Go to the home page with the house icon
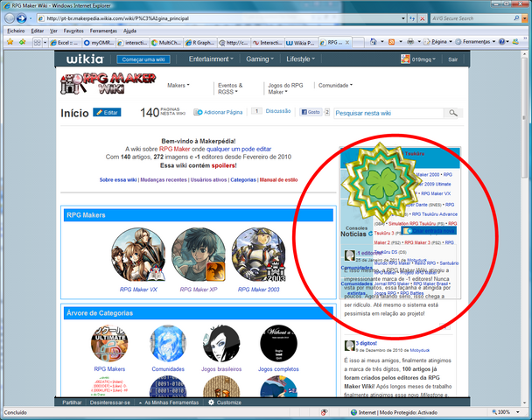532x420 pixels. [374, 42]
